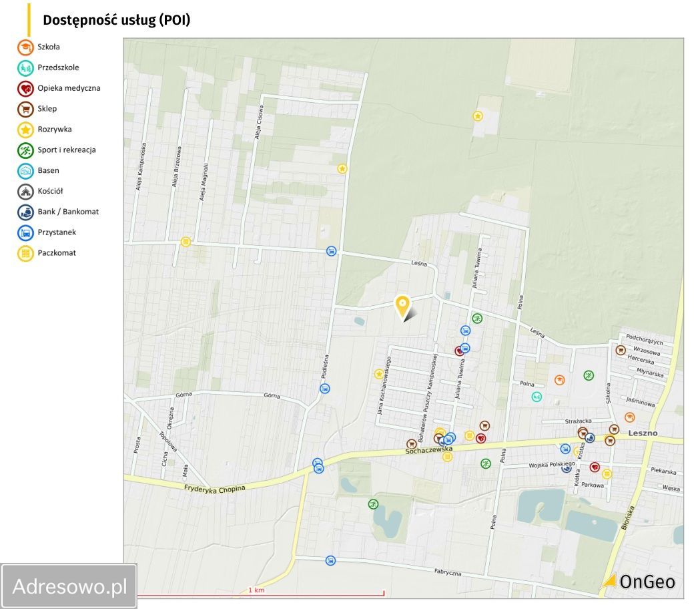This screenshot has width=700, height=609.
Task: Select the Paczkomat legend icon
Action: 25,254
